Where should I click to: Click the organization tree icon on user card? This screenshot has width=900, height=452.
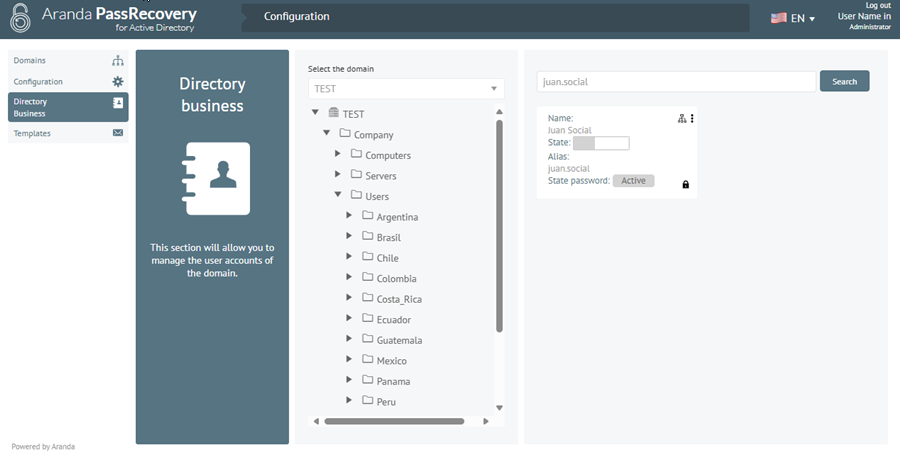pos(682,118)
